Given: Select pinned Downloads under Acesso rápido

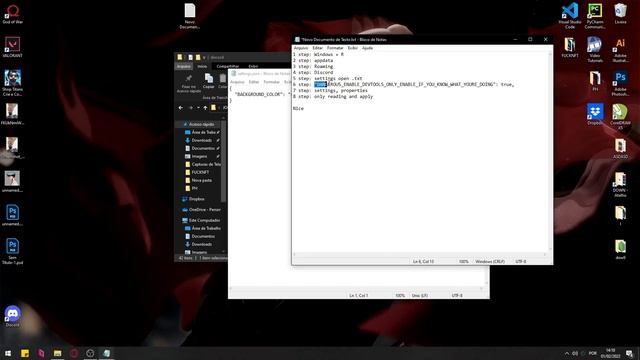Looking at the screenshot, I should pyautogui.click(x=202, y=140).
